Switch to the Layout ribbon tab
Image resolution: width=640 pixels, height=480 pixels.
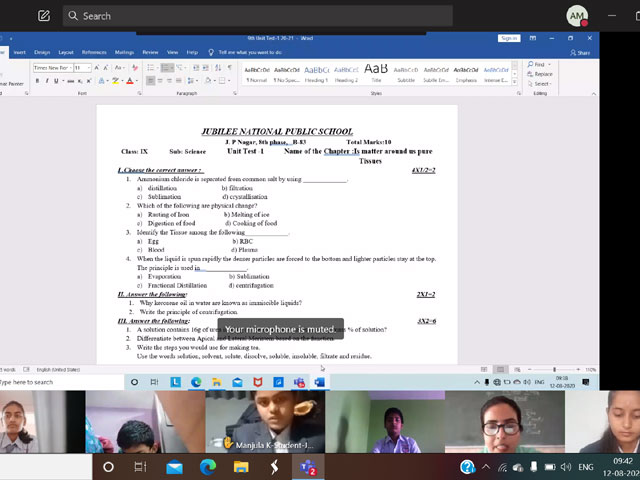click(x=66, y=52)
